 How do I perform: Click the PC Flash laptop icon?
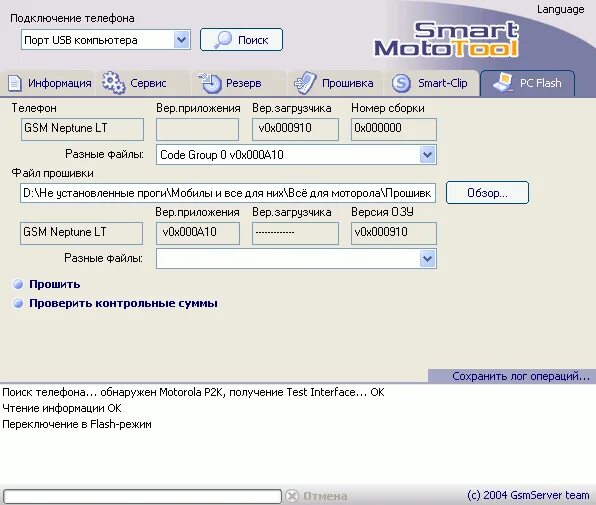coord(503,82)
